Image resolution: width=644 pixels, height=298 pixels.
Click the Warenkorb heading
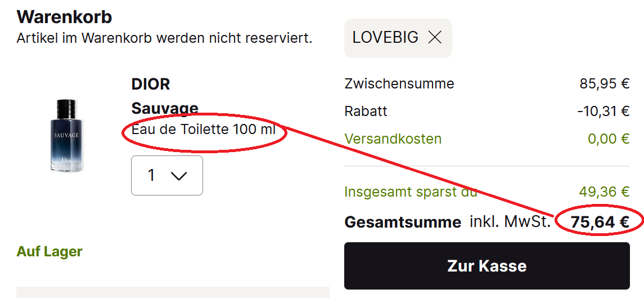tap(65, 17)
